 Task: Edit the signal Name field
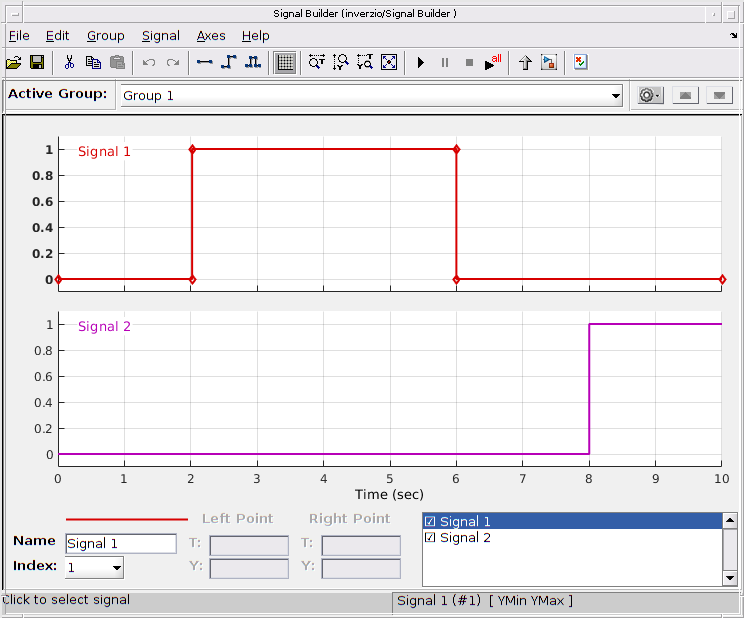point(121,543)
